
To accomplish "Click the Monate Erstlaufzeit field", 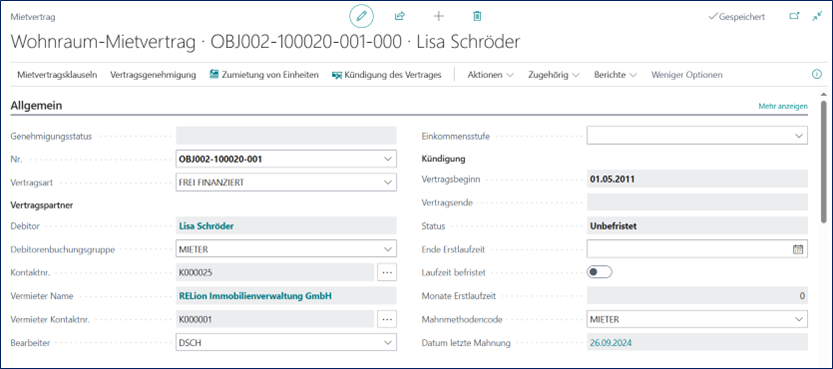I will click(697, 295).
